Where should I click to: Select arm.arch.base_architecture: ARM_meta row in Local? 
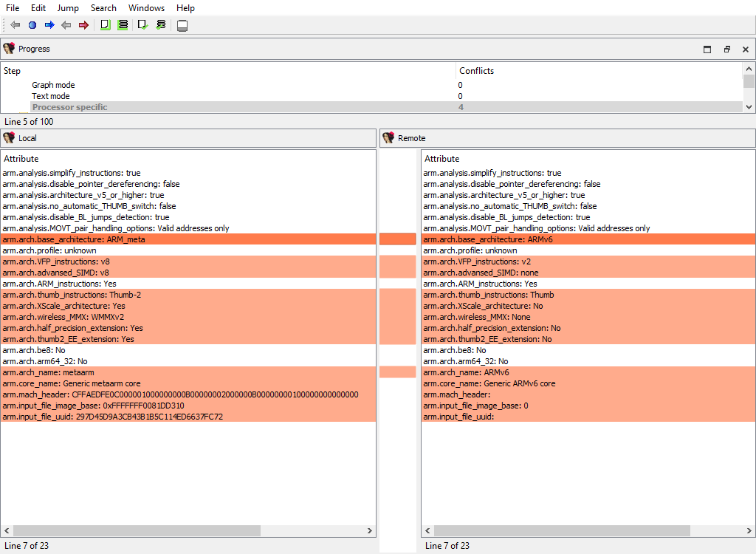[74, 239]
